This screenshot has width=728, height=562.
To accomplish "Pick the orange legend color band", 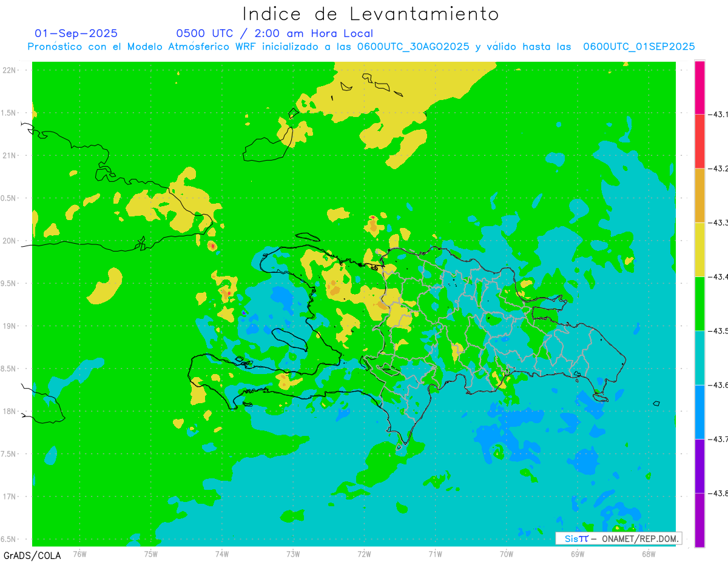I will click(x=699, y=195).
